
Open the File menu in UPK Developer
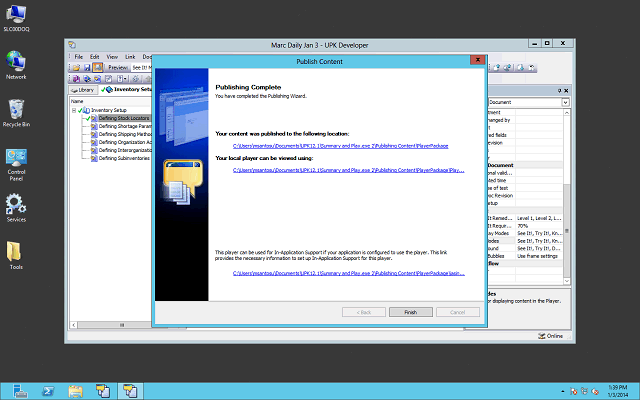[x=79, y=57]
